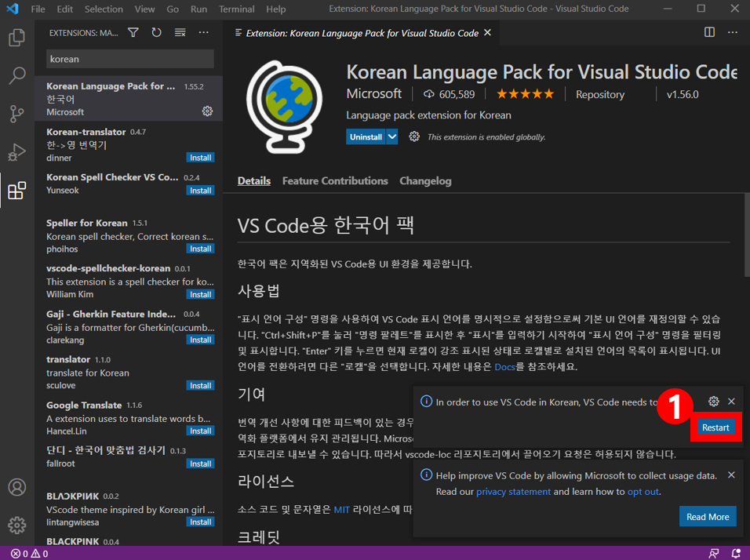Open the View menu
Viewport: 750px width, 560px height.
click(144, 9)
